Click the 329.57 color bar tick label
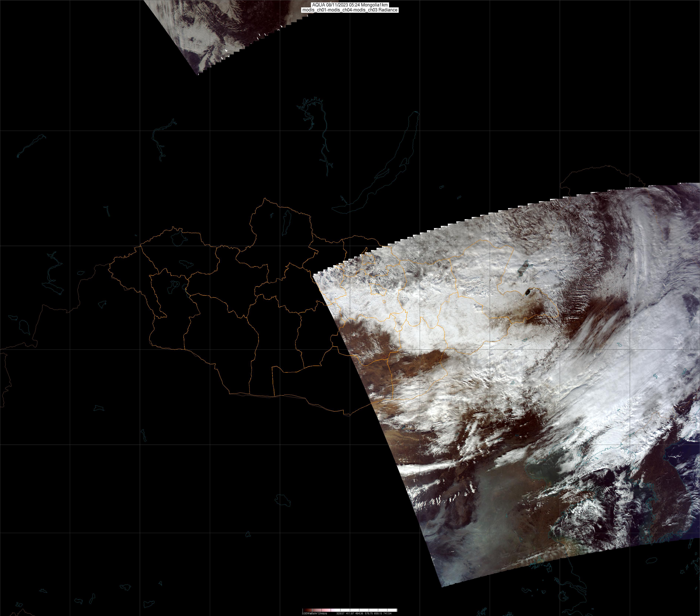700x616 pixels. point(340,614)
